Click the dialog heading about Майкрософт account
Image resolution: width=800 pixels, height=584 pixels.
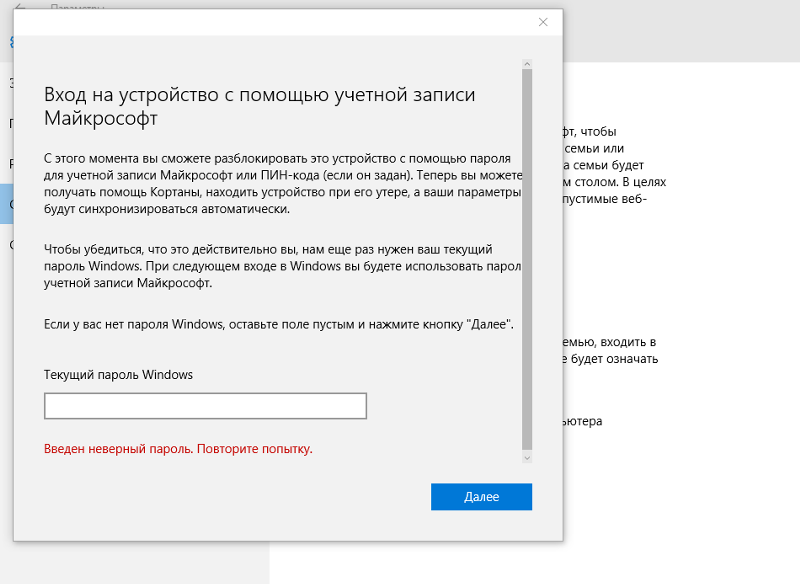point(260,106)
